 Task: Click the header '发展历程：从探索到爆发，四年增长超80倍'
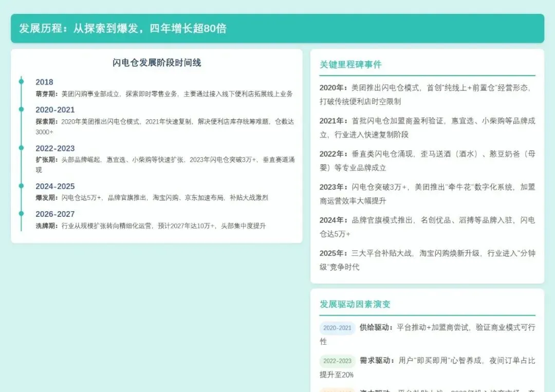click(x=122, y=28)
